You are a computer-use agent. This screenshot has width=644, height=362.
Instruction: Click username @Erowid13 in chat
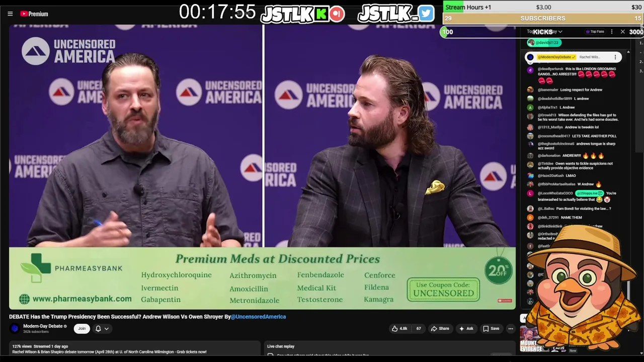tap(546, 115)
